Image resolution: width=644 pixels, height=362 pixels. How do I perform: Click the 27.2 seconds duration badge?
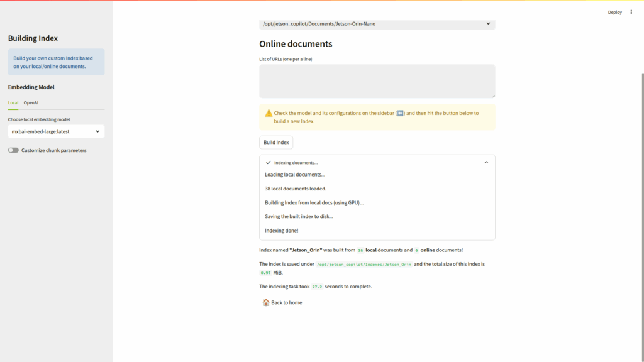click(317, 287)
